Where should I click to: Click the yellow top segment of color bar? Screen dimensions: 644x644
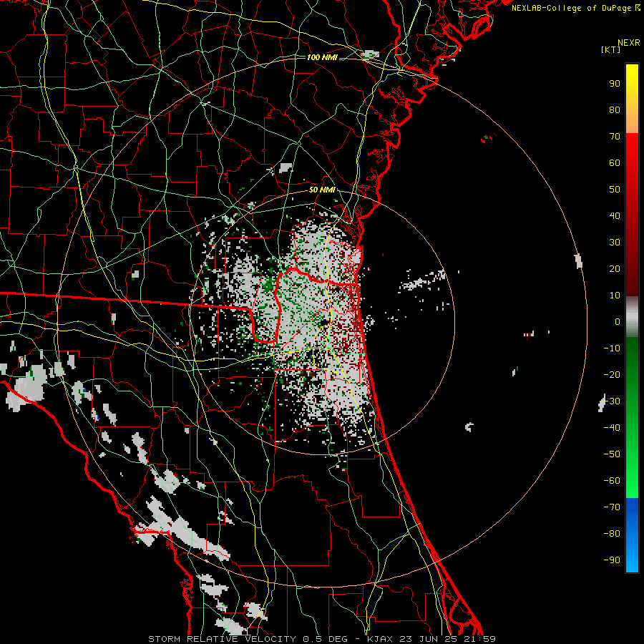(632, 99)
